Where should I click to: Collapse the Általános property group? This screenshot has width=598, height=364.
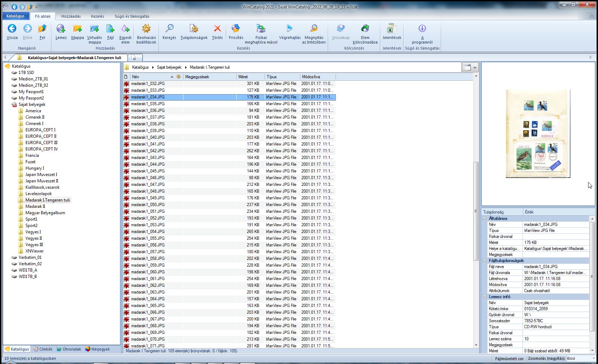click(x=485, y=218)
